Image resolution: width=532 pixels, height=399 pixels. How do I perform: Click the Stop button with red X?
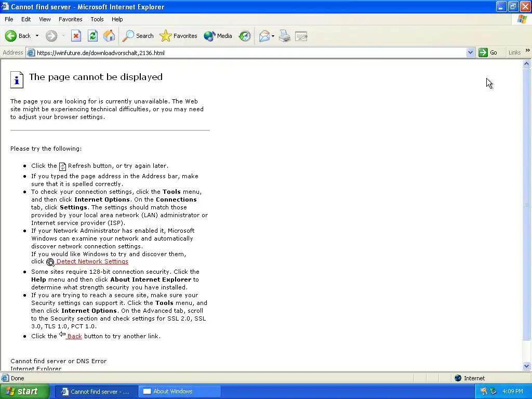76,36
